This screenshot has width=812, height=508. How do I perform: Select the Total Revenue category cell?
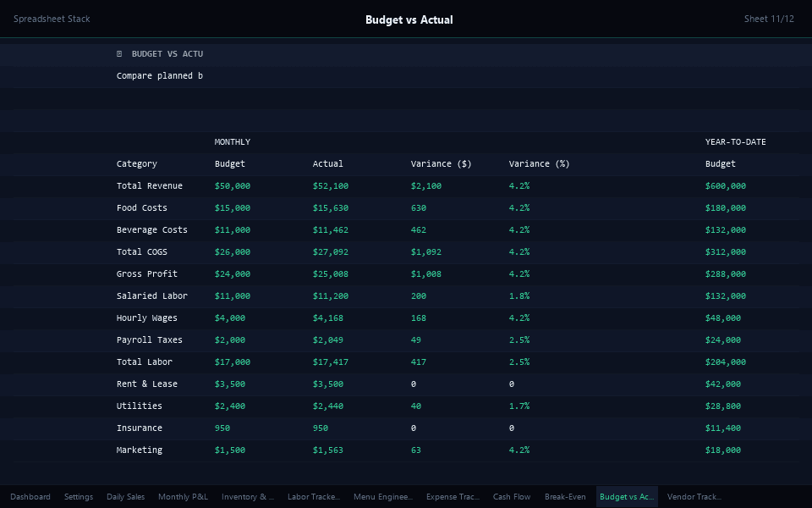click(x=150, y=186)
